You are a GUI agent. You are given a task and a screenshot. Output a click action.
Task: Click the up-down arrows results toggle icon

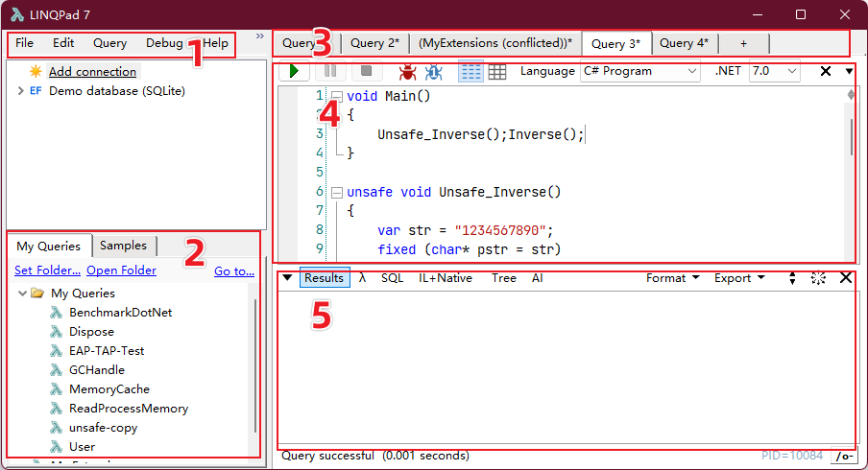point(792,278)
